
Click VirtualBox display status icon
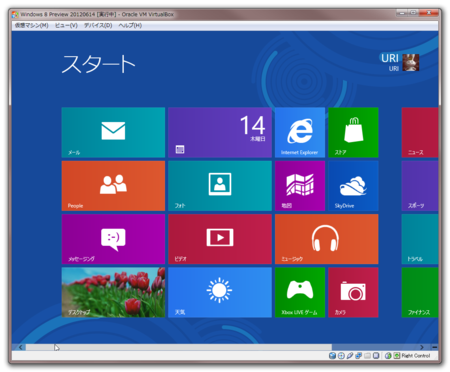click(x=376, y=356)
